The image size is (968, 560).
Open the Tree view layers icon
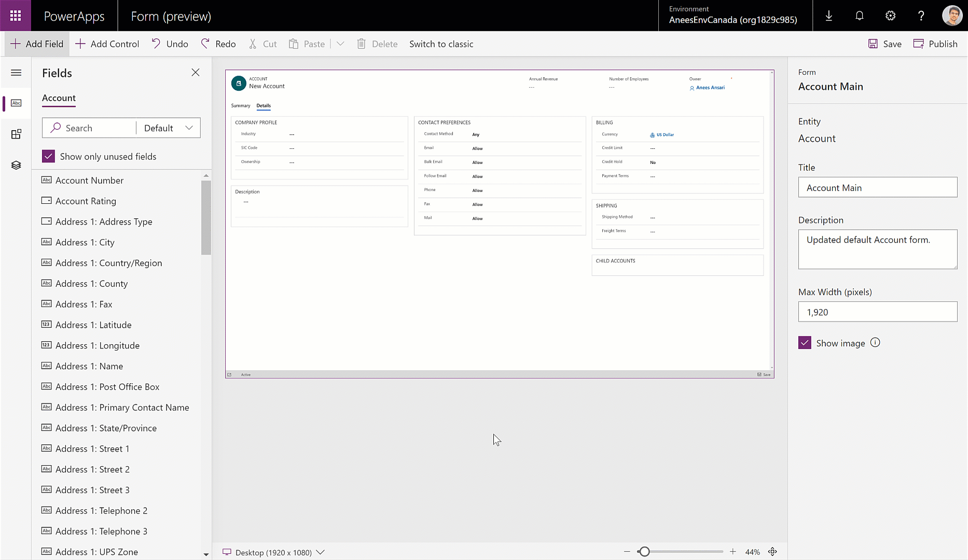click(16, 165)
